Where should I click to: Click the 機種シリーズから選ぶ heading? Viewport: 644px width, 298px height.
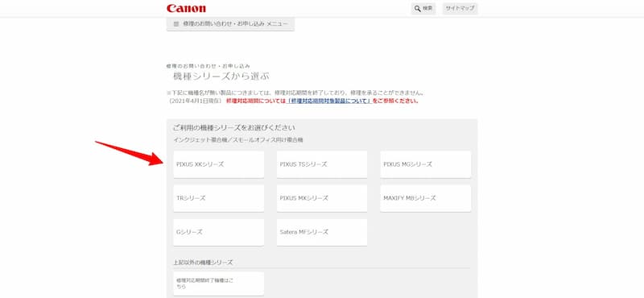[221, 76]
